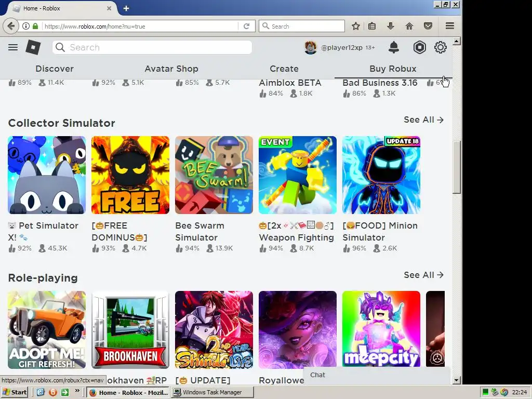The image size is (532, 399).
Task: Click the vertical scrollbar thumb
Action: point(457,167)
